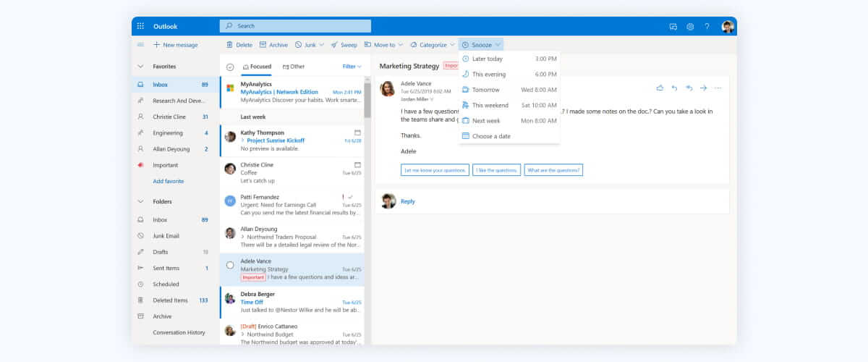Click Add favorite link
868x362 pixels.
click(169, 181)
